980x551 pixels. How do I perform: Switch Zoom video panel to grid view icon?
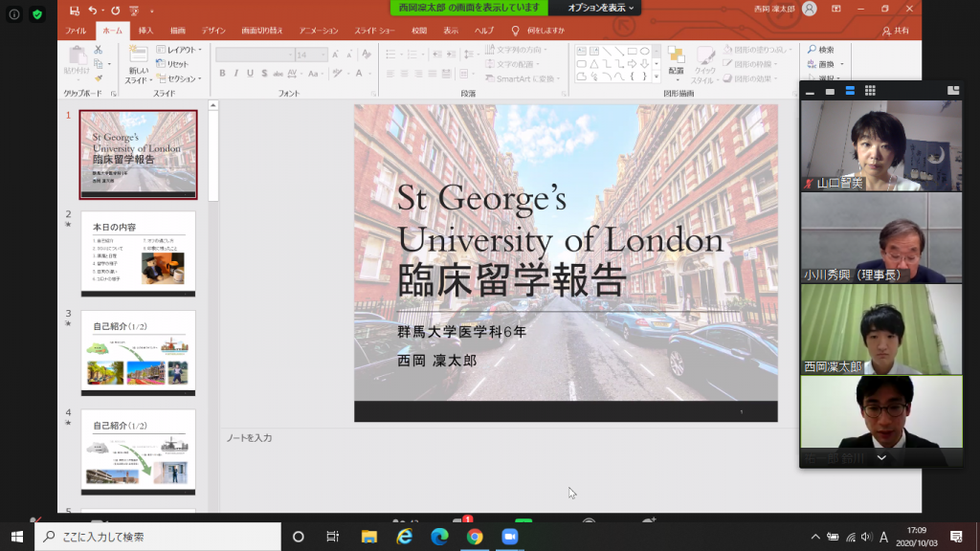(870, 91)
